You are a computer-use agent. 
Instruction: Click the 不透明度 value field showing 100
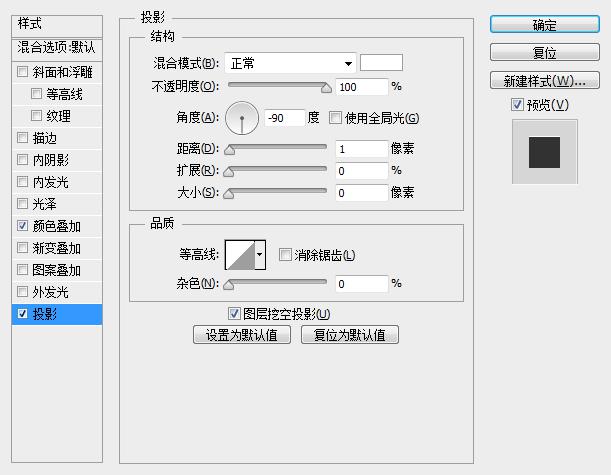pyautogui.click(x=362, y=87)
